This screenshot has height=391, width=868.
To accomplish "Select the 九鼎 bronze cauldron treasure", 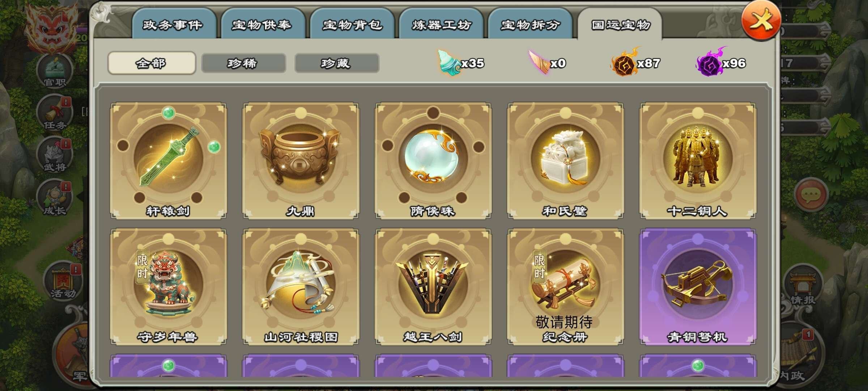I will click(x=301, y=161).
